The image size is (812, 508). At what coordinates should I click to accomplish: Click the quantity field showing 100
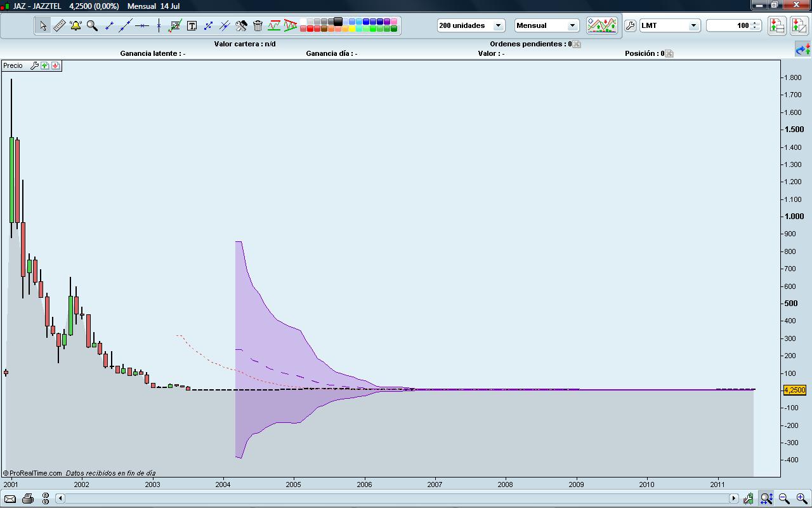(730, 25)
